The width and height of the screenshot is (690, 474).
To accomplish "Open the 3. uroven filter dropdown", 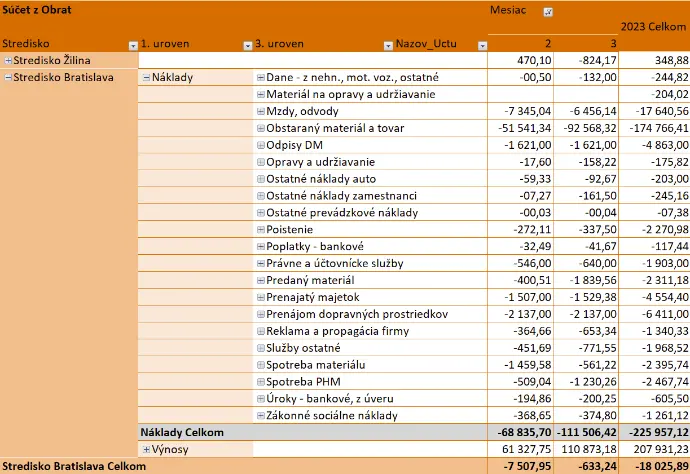I will [388, 45].
